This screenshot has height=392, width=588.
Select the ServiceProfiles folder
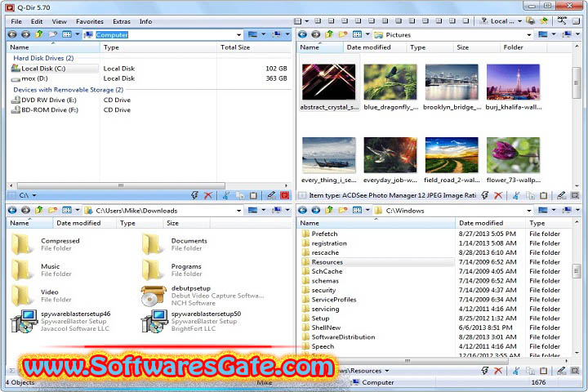330,300
